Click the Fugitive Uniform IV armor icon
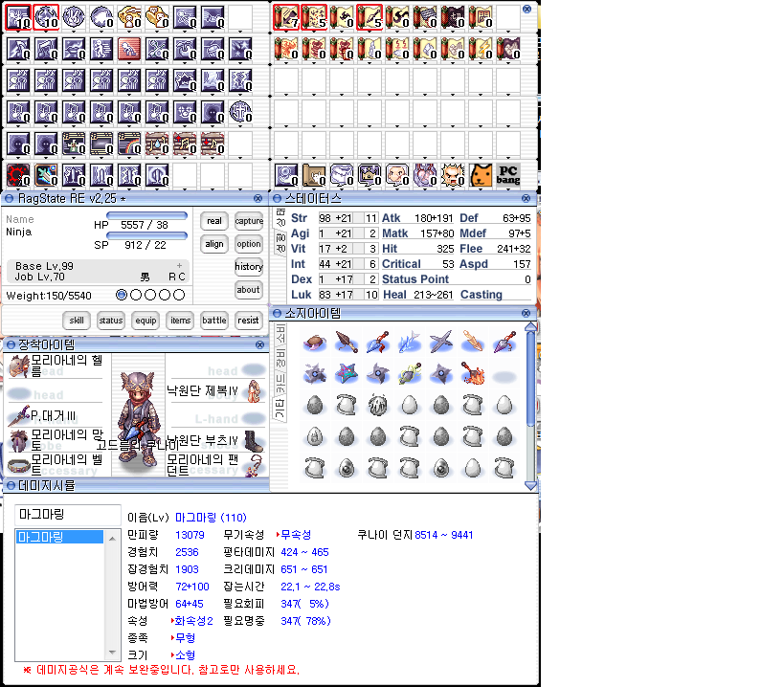784x687 pixels. 253,390
